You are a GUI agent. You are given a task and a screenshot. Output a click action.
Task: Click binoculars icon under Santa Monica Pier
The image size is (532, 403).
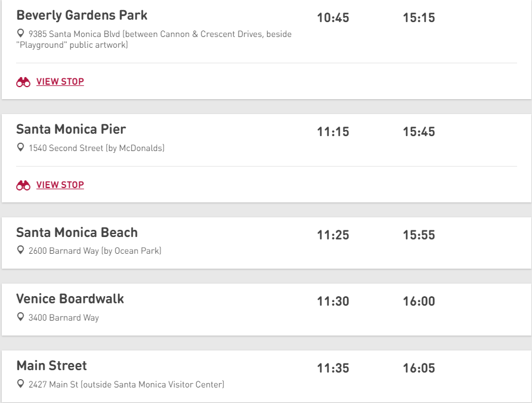click(x=23, y=185)
